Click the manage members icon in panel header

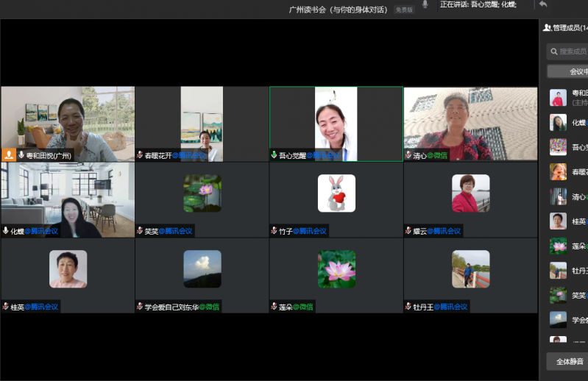click(x=547, y=28)
